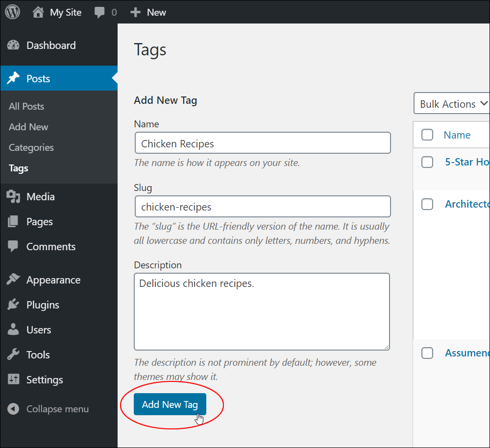490x448 pixels.
Task: Click the Users person icon
Action: pyautogui.click(x=13, y=330)
